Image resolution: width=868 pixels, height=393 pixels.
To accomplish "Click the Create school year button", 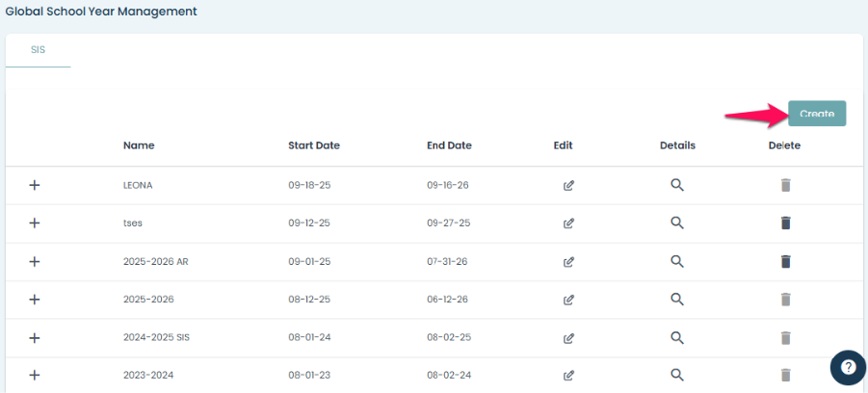I will click(816, 114).
